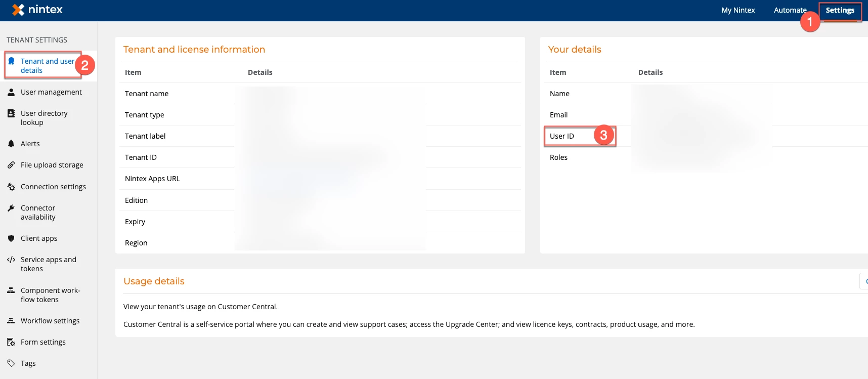Click the Nintex logo

click(x=37, y=10)
